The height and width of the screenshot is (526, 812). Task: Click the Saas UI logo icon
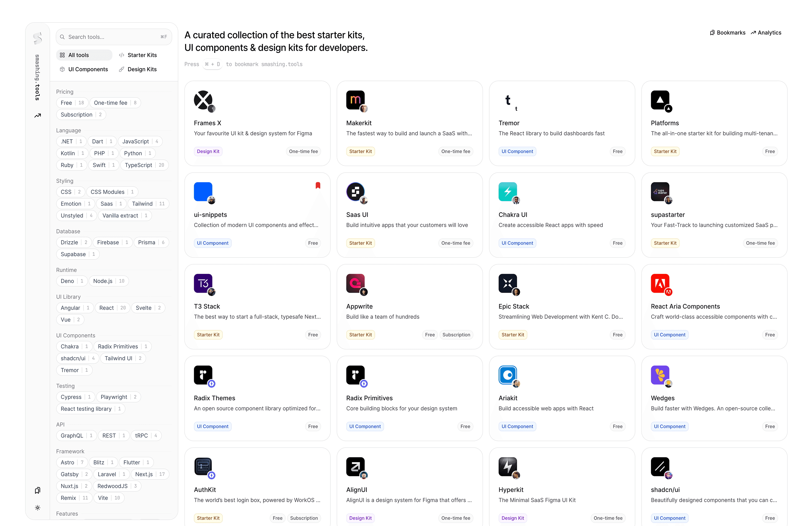355,191
